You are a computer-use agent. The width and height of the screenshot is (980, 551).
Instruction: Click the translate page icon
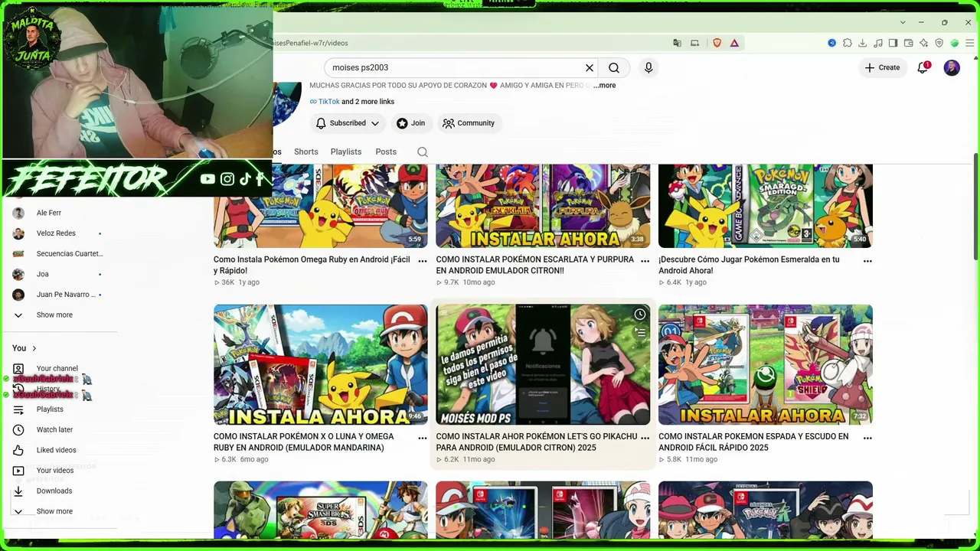pos(677,43)
